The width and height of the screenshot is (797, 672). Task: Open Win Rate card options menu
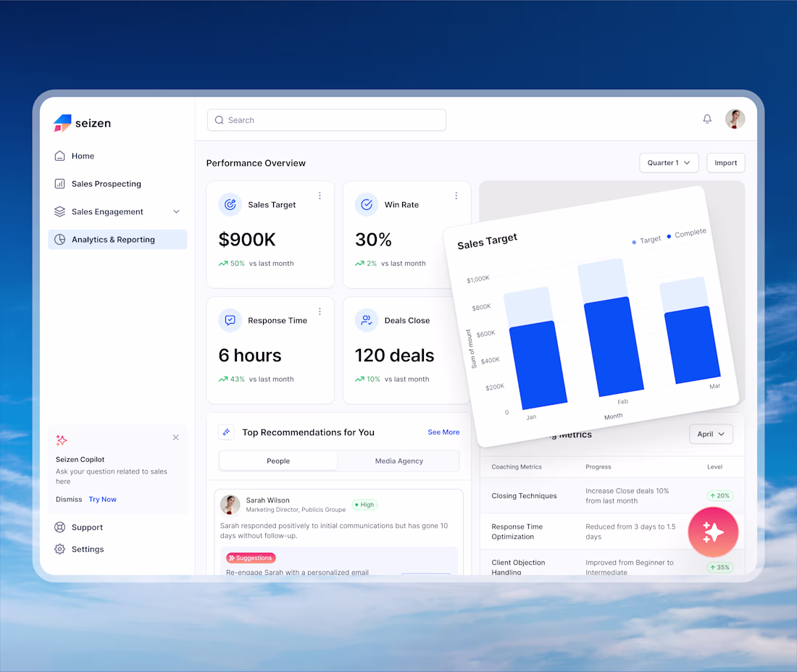[x=456, y=196]
